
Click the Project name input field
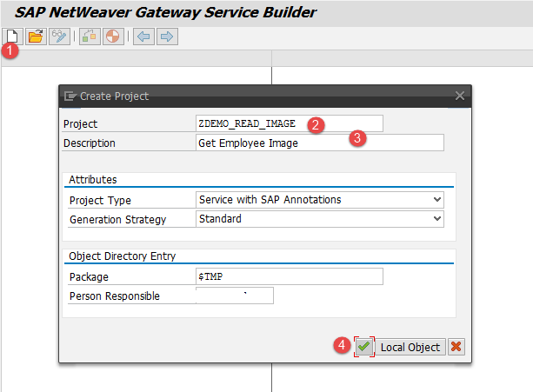click(289, 123)
